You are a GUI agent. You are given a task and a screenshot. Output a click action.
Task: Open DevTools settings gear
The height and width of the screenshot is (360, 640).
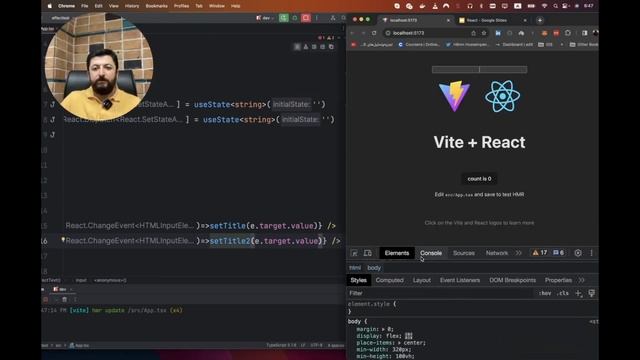[578, 253]
